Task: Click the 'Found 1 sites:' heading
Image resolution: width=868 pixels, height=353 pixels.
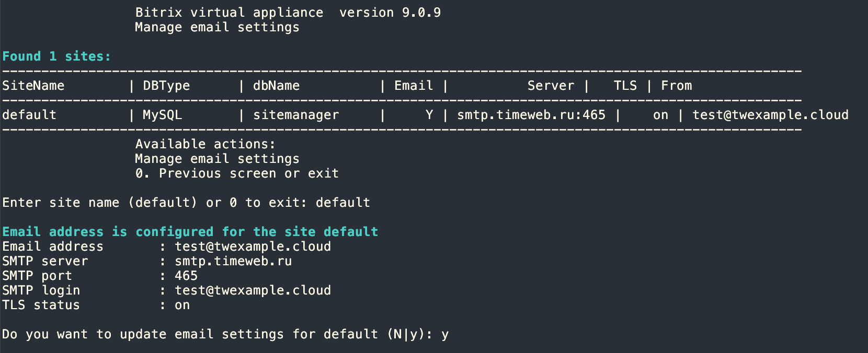Action: point(56,56)
